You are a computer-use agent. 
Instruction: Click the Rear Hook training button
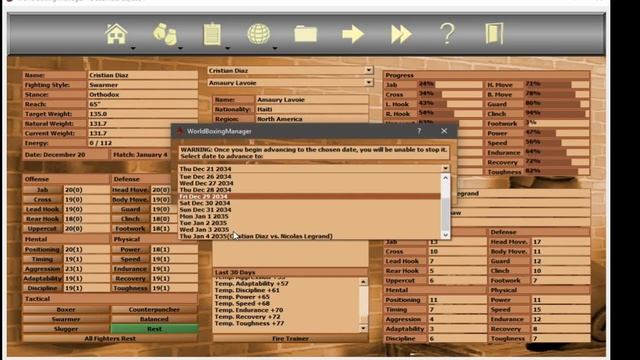coord(42,219)
